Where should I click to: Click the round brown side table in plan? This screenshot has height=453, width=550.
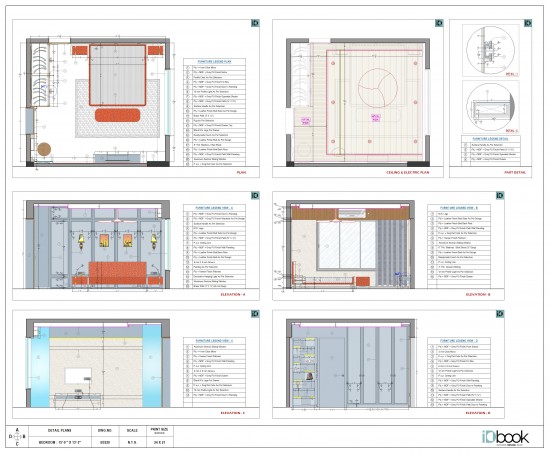pos(44,149)
